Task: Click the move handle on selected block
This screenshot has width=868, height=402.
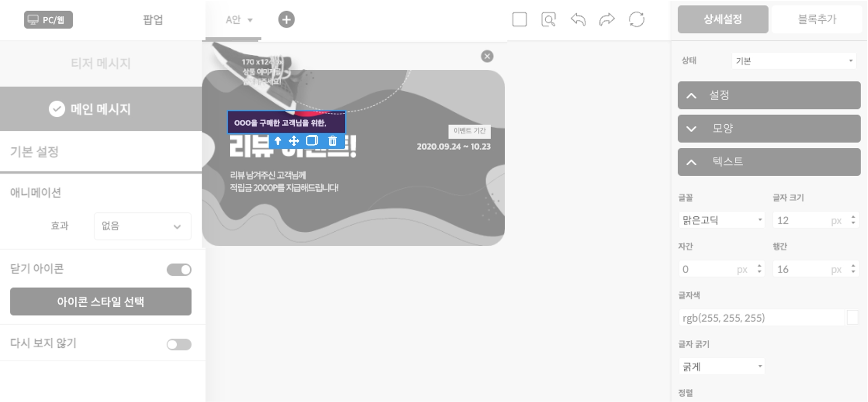Action: pyautogui.click(x=293, y=141)
